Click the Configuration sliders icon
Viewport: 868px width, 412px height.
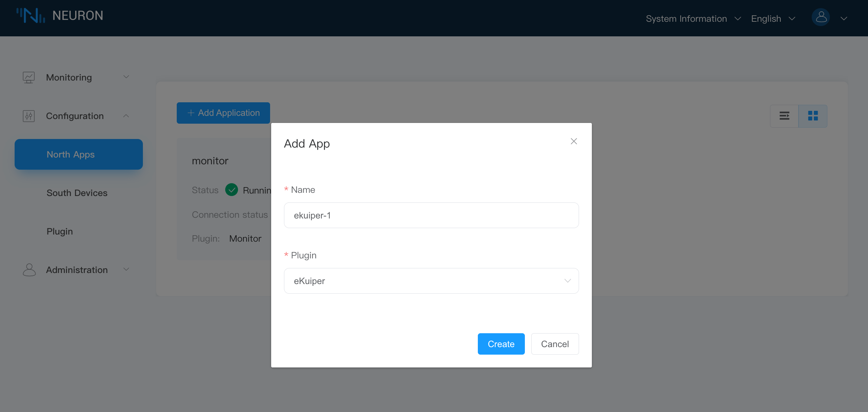29,116
